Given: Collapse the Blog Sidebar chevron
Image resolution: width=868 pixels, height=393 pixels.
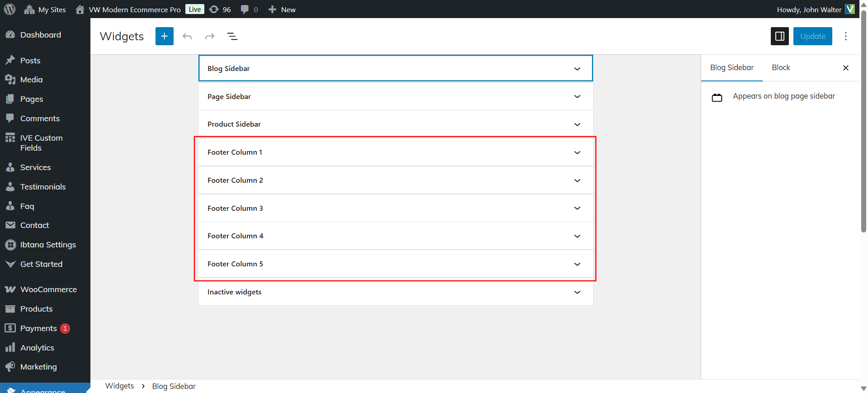Looking at the screenshot, I should [x=577, y=69].
